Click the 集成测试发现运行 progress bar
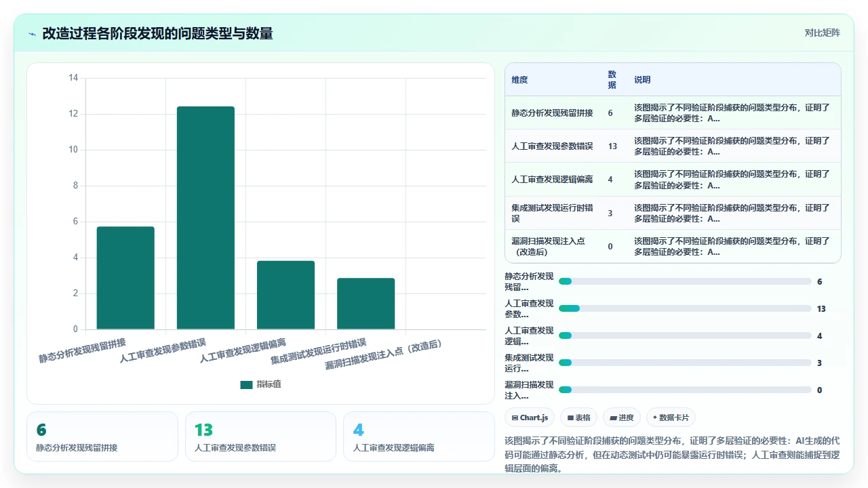The height and width of the screenshot is (488, 868). [685, 363]
